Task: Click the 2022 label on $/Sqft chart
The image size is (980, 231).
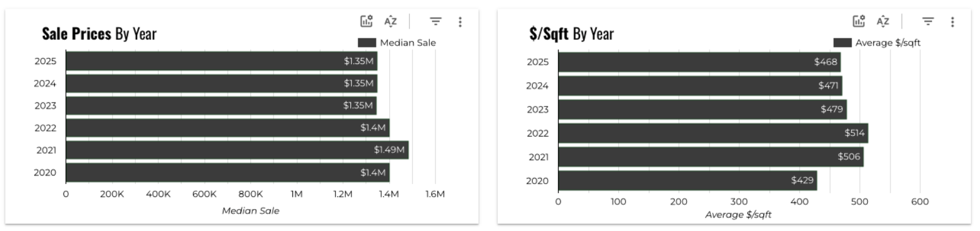Action: (x=538, y=133)
